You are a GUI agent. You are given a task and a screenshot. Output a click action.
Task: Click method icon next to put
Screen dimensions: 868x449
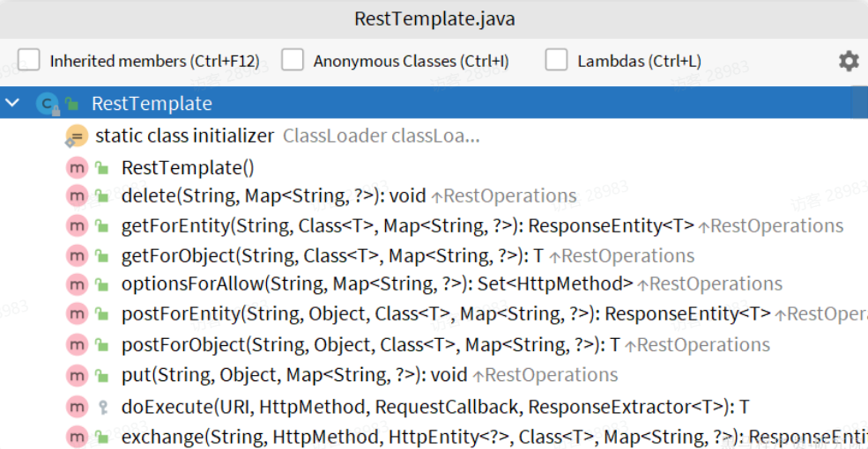tap(77, 375)
